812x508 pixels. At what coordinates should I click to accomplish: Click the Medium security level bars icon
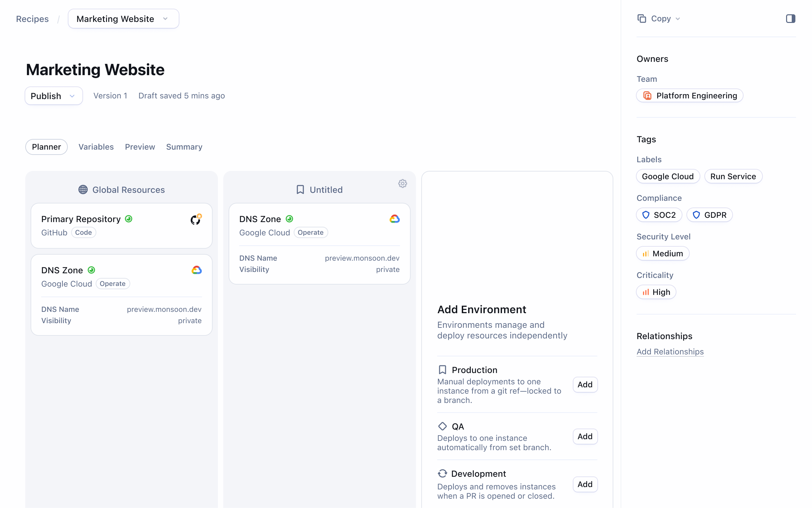pyautogui.click(x=645, y=254)
